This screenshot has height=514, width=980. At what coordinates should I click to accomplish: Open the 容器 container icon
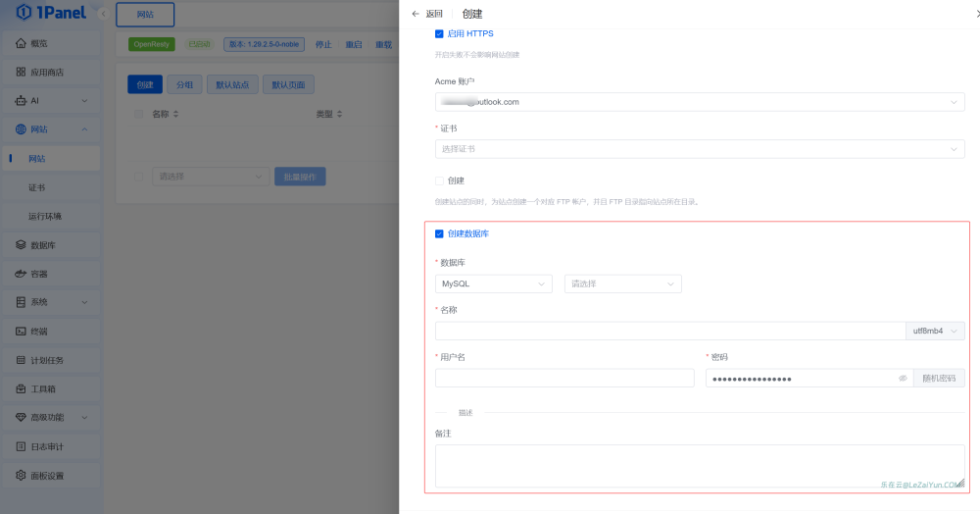[x=21, y=274]
